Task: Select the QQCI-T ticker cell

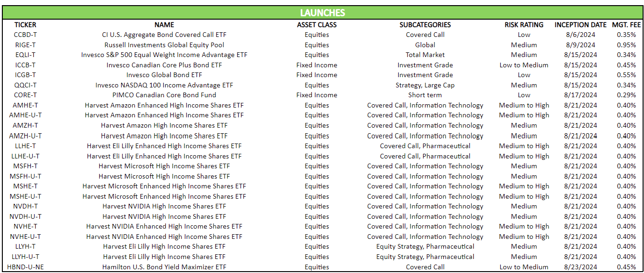Action: tap(25, 85)
